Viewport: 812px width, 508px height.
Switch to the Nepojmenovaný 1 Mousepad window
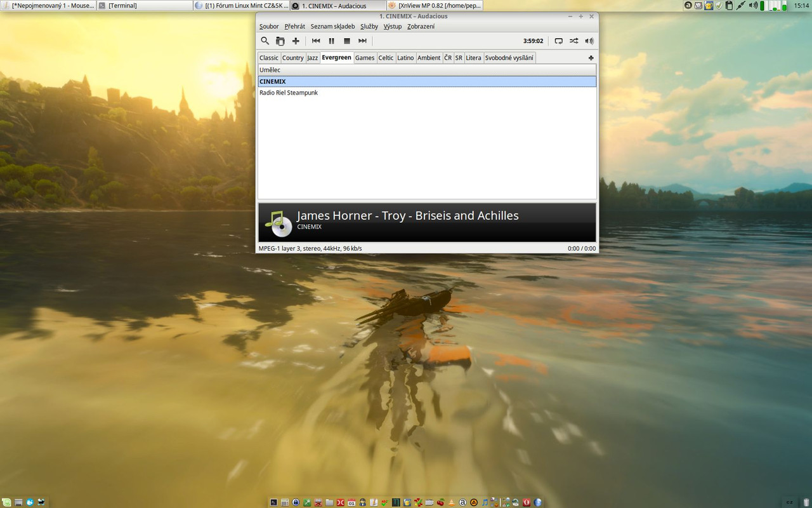click(49, 6)
